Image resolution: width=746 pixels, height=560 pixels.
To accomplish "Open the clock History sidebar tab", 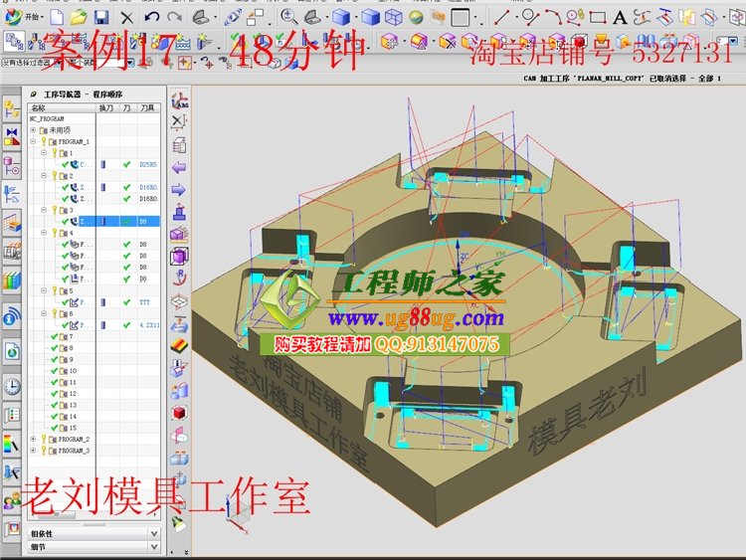I will tap(12, 386).
